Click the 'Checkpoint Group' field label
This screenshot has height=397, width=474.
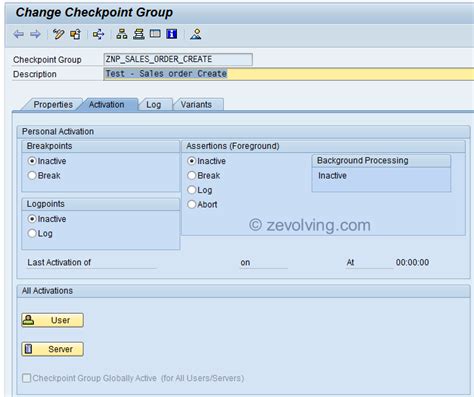47,60
